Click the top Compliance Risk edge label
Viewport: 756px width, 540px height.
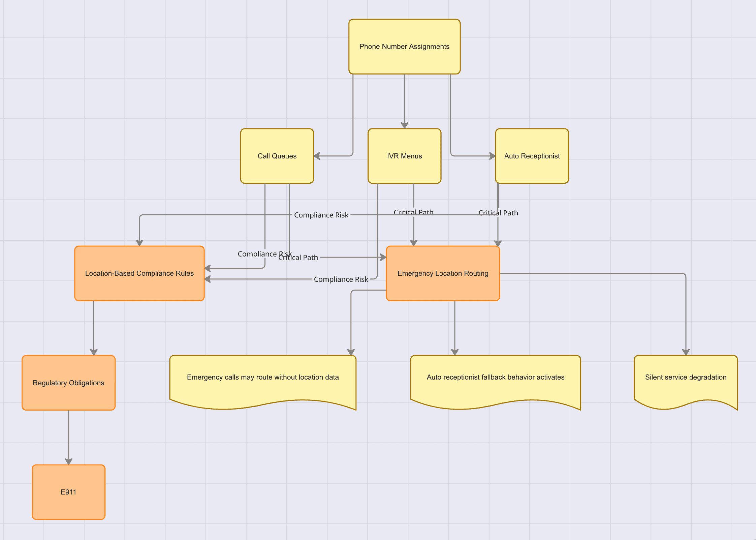[x=321, y=215]
